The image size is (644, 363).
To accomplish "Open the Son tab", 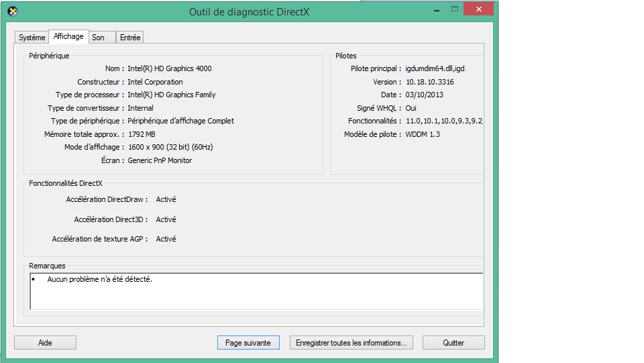I will click(x=102, y=38).
